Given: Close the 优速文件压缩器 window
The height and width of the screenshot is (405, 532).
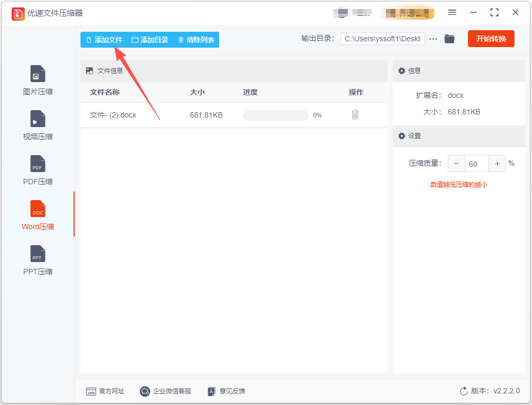Looking at the screenshot, I should click(x=516, y=13).
